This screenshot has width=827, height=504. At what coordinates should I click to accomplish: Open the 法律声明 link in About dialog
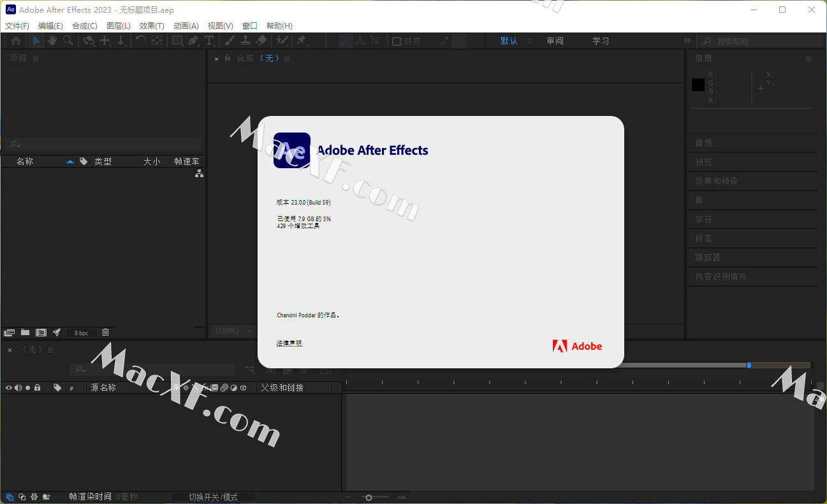pyautogui.click(x=289, y=343)
